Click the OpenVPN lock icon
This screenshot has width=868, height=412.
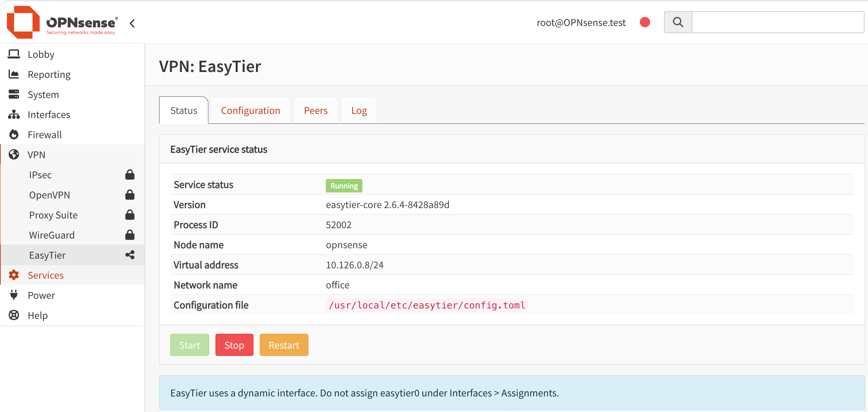pyautogui.click(x=130, y=195)
